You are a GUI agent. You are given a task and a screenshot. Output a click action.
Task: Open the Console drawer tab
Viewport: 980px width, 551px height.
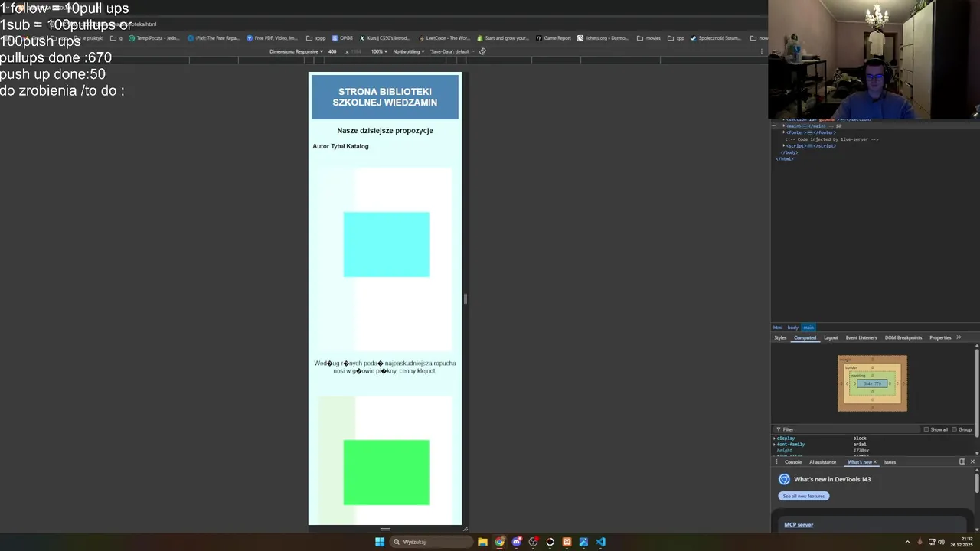(x=793, y=462)
